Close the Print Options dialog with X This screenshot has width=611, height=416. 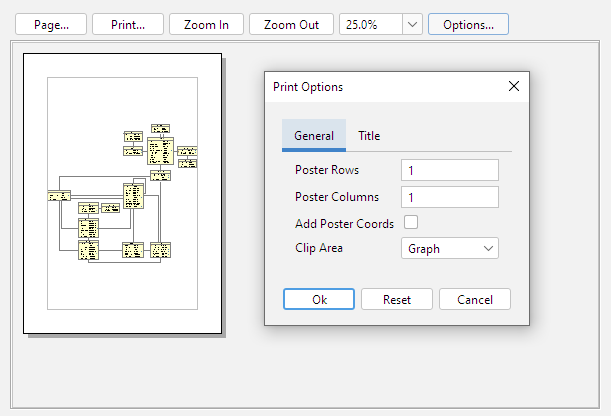point(514,87)
